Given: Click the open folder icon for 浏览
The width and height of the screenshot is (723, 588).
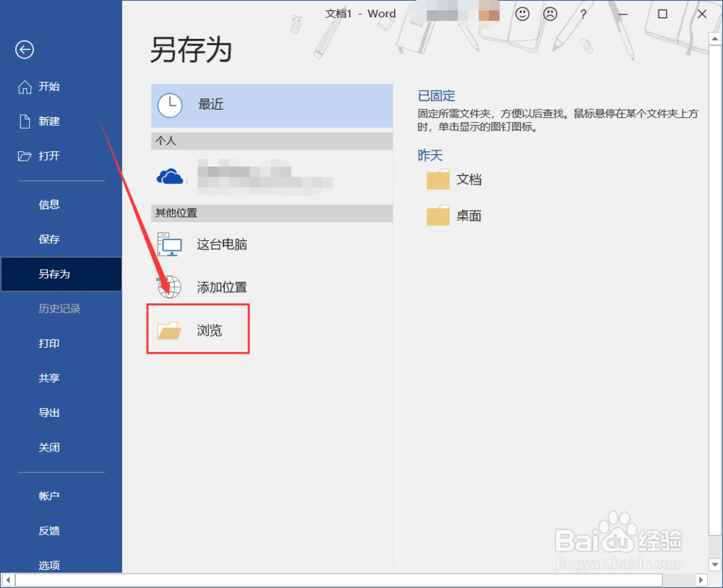Looking at the screenshot, I should (169, 331).
